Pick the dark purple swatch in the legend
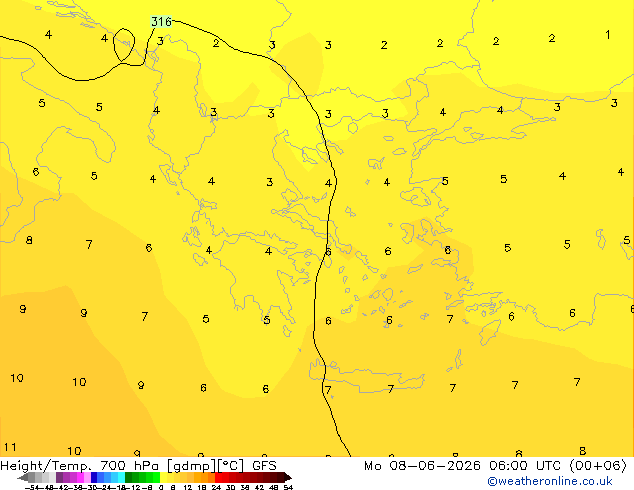Screen dimensions: 634x490 pos(59,477)
